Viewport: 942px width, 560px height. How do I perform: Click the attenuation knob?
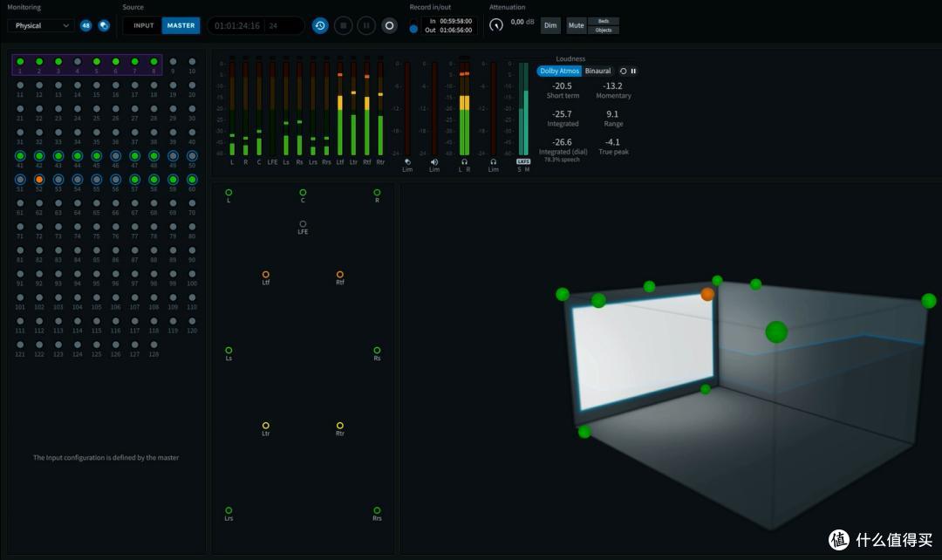coord(495,25)
